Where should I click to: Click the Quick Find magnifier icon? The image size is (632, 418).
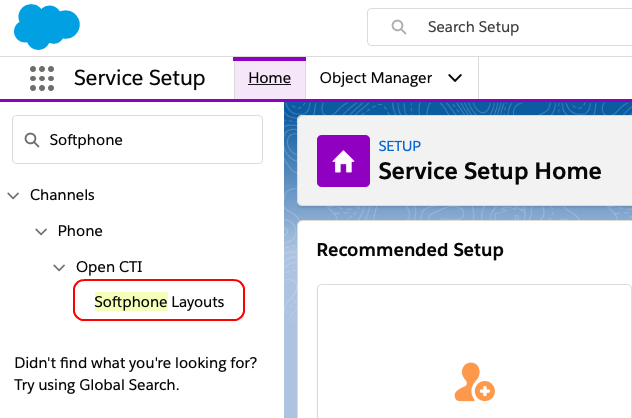32,140
